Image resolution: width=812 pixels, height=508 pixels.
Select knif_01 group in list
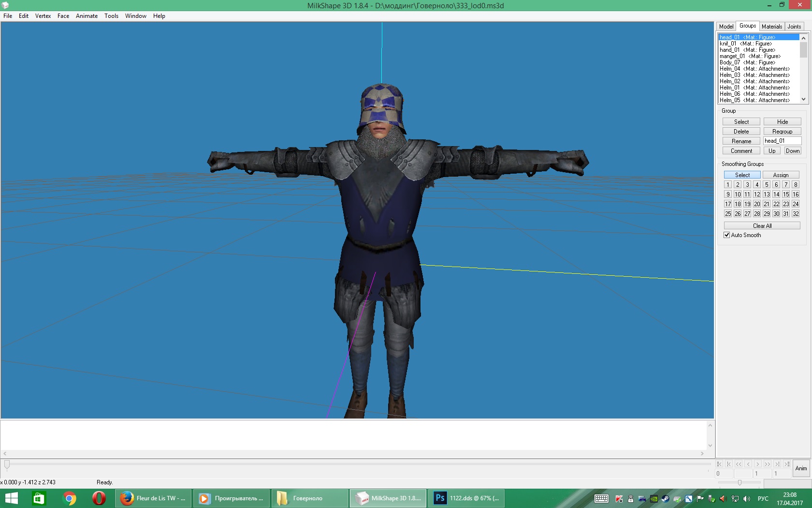759,44
